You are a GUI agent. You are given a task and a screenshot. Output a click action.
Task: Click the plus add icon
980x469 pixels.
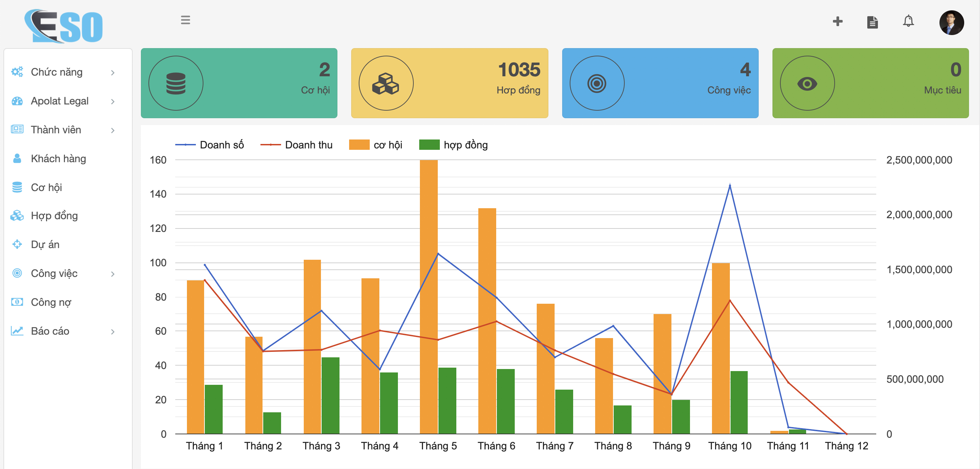point(837,21)
